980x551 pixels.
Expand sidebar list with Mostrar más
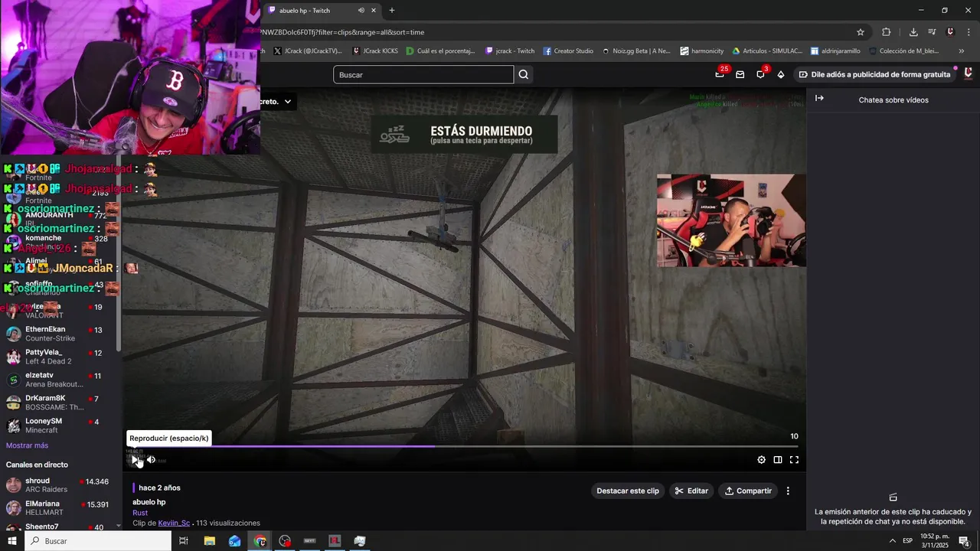point(27,445)
